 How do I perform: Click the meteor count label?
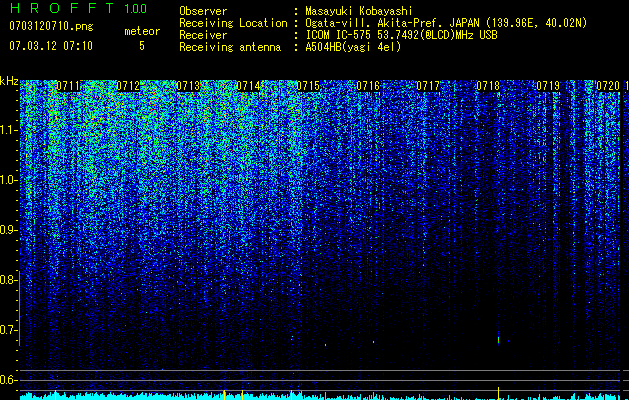point(142,31)
